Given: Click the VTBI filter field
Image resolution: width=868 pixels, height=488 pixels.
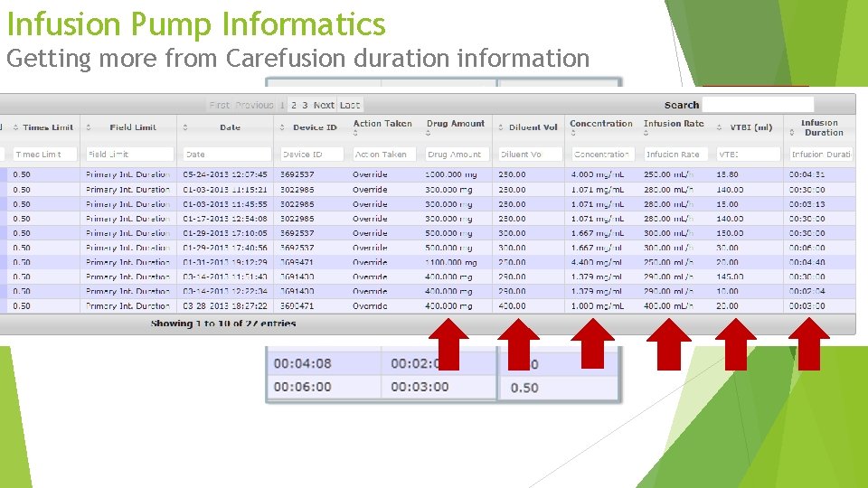Looking at the screenshot, I should (x=749, y=155).
